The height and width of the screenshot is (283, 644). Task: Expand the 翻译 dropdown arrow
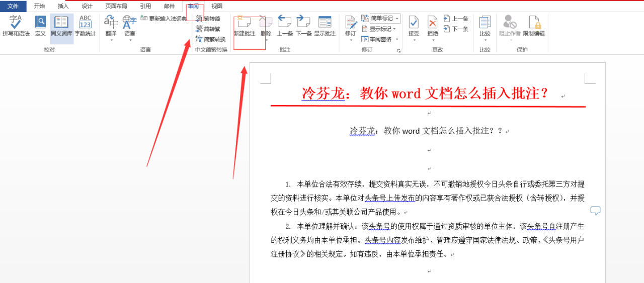(111, 40)
